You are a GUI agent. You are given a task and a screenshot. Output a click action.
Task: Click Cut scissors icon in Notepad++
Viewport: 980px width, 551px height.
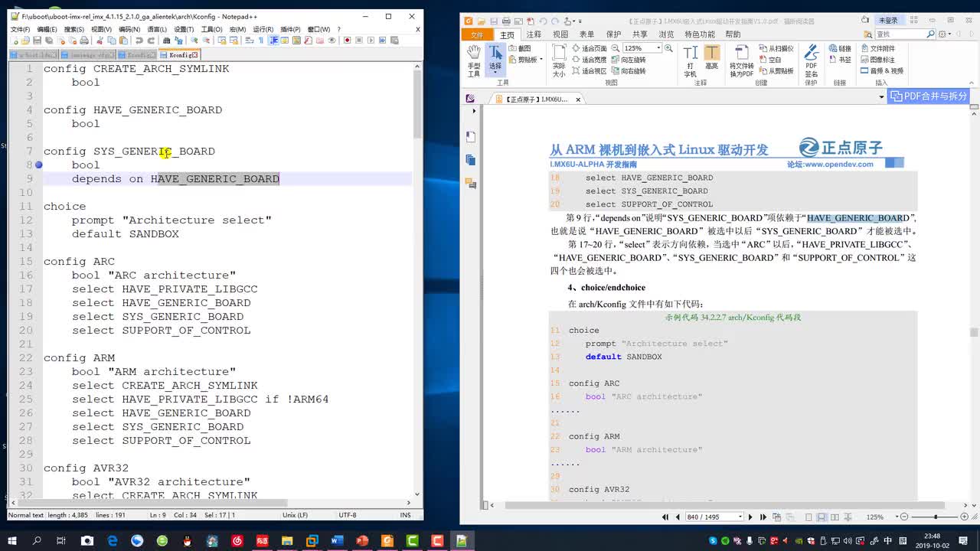pyautogui.click(x=100, y=40)
